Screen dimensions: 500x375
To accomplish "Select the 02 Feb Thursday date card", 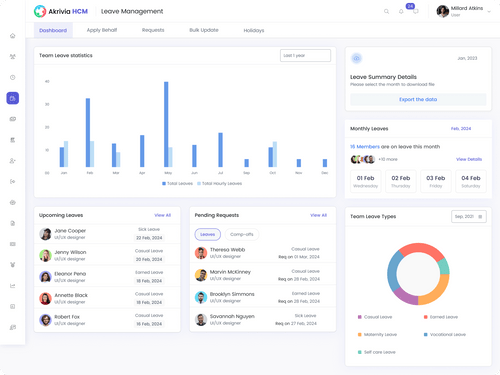I will point(401,181).
